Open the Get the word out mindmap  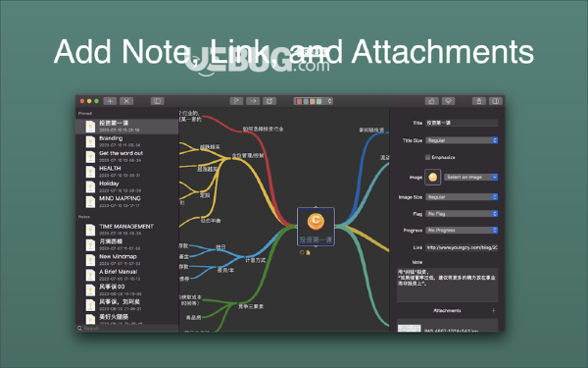pyautogui.click(x=127, y=157)
